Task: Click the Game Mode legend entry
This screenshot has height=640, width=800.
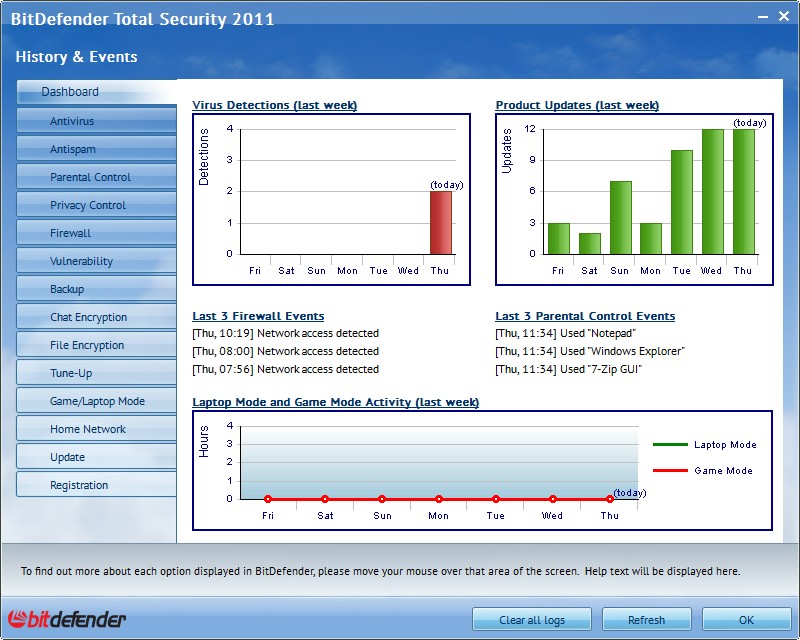Action: click(703, 471)
